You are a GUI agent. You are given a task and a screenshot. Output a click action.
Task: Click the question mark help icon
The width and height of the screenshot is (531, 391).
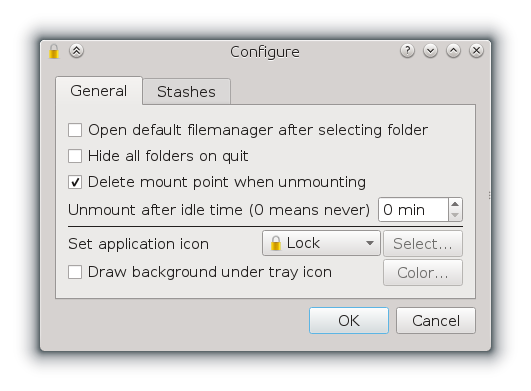click(407, 51)
